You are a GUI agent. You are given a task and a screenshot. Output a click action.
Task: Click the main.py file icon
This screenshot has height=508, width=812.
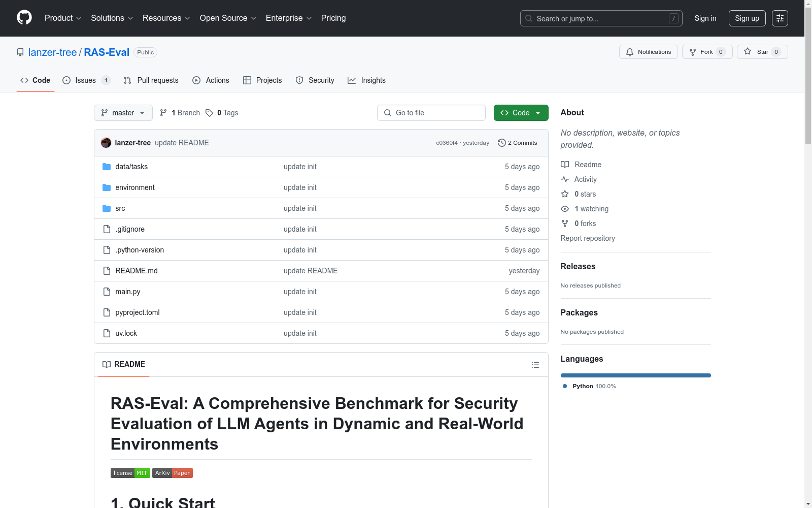coord(107,292)
